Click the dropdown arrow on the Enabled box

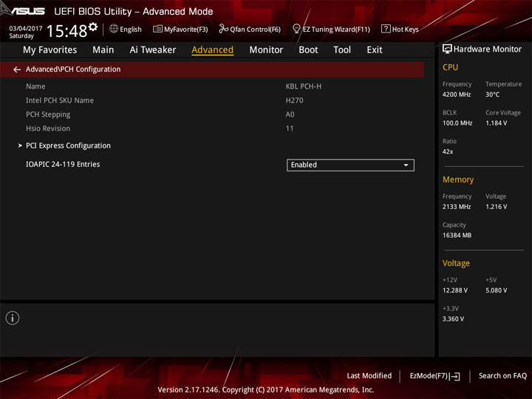[406, 166]
